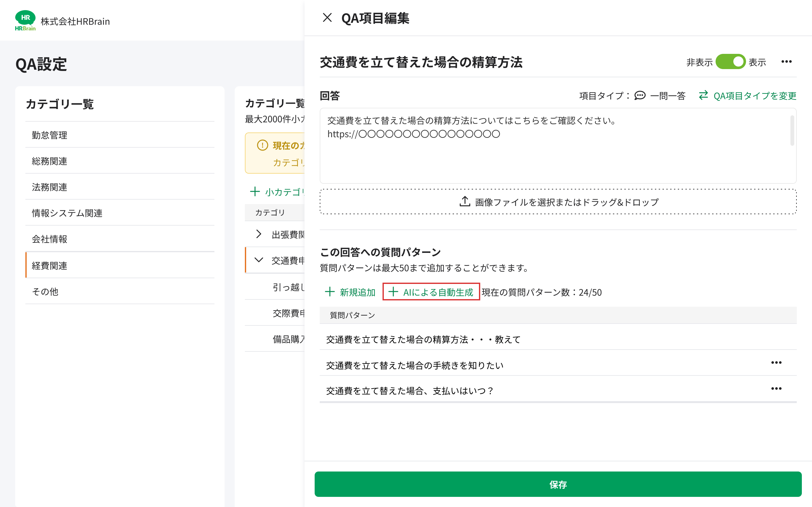
Task: Collapse the 交通費 category chevron
Action: (x=259, y=260)
